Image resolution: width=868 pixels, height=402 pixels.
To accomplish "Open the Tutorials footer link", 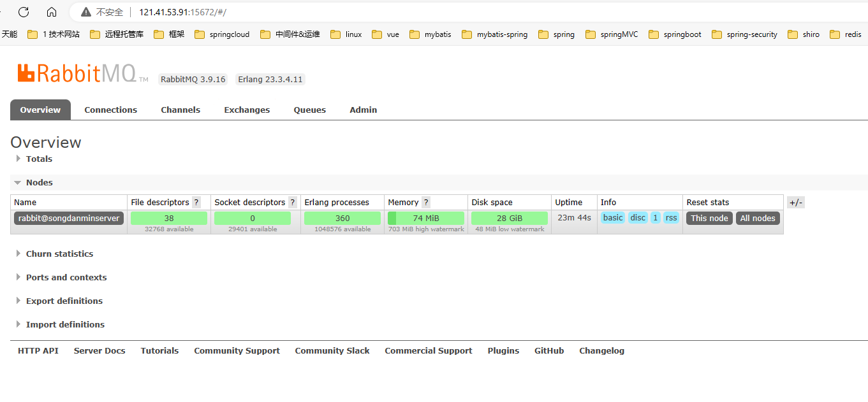I will (159, 350).
